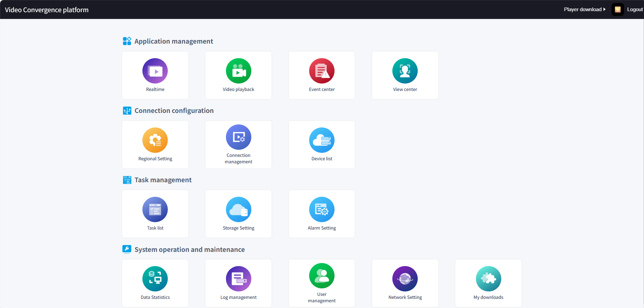
Task: Click the Application management section heading
Action: pos(174,41)
